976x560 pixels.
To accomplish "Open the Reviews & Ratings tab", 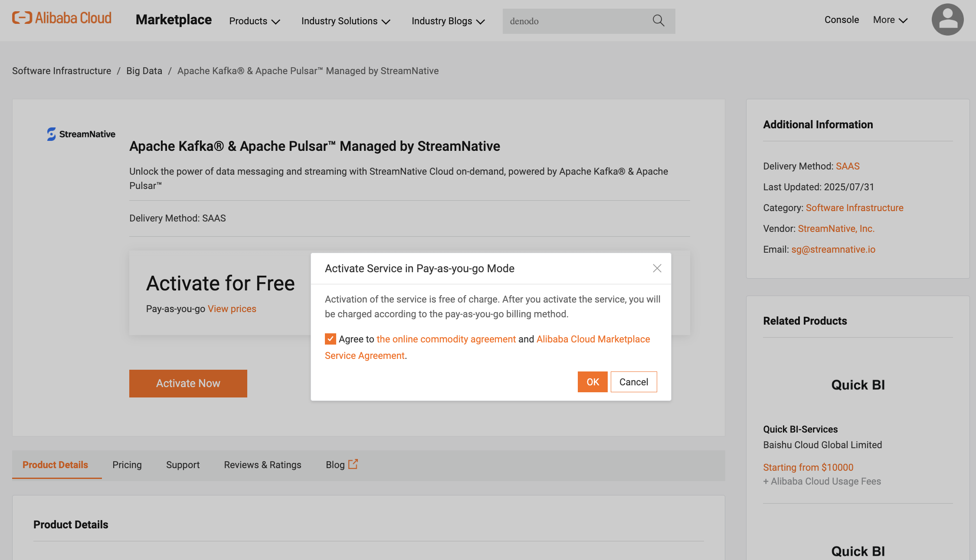I will point(262,465).
